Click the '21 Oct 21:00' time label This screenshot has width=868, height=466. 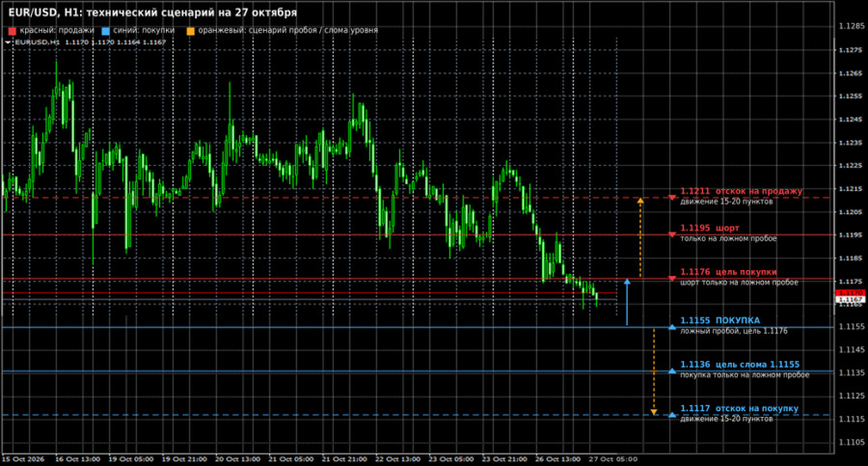[x=344, y=459]
